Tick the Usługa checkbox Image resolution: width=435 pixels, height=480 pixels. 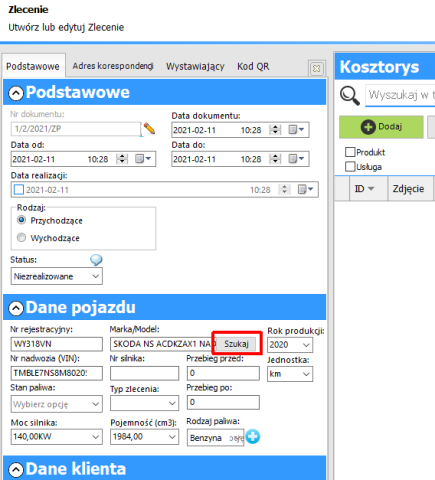click(350, 167)
